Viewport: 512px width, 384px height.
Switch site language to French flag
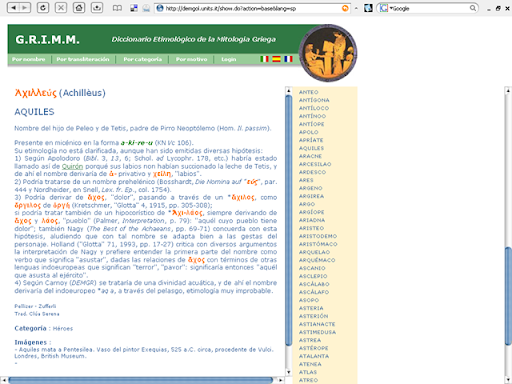coord(288,59)
